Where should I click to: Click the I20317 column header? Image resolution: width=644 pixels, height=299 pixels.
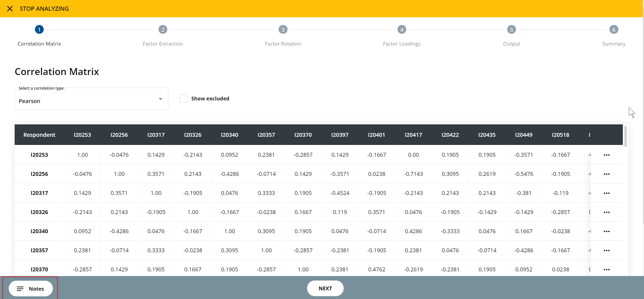[156, 135]
